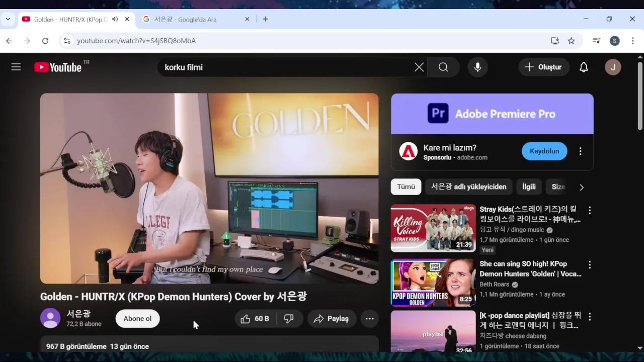The width and height of the screenshot is (644, 362).
Task: Clear the search box with the X icon
Action: (419, 67)
